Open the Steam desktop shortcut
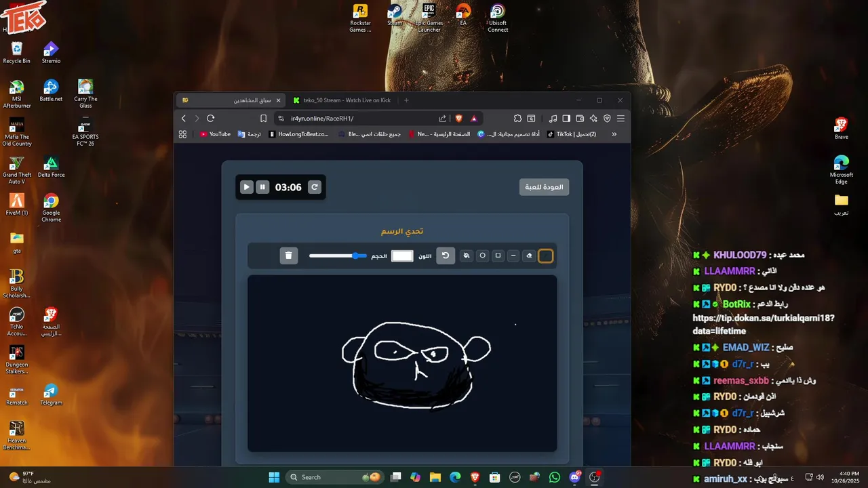868x488 pixels. [x=395, y=16]
